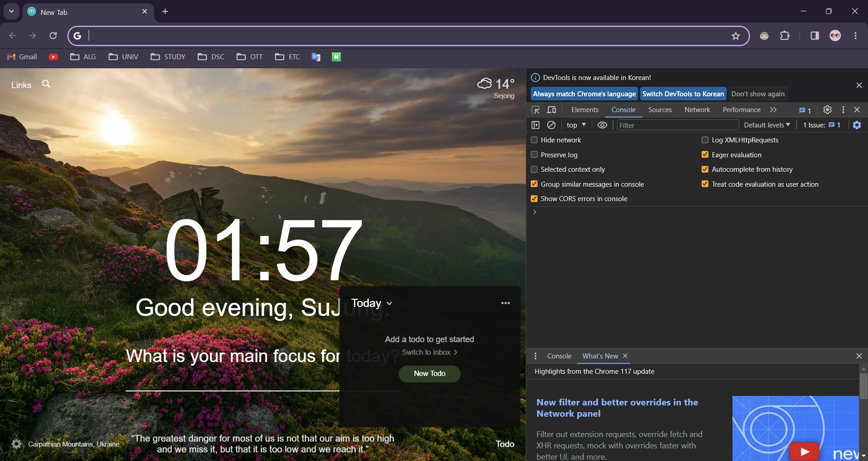
Task: Open the todo panel three-dot menu
Action: coord(505,303)
